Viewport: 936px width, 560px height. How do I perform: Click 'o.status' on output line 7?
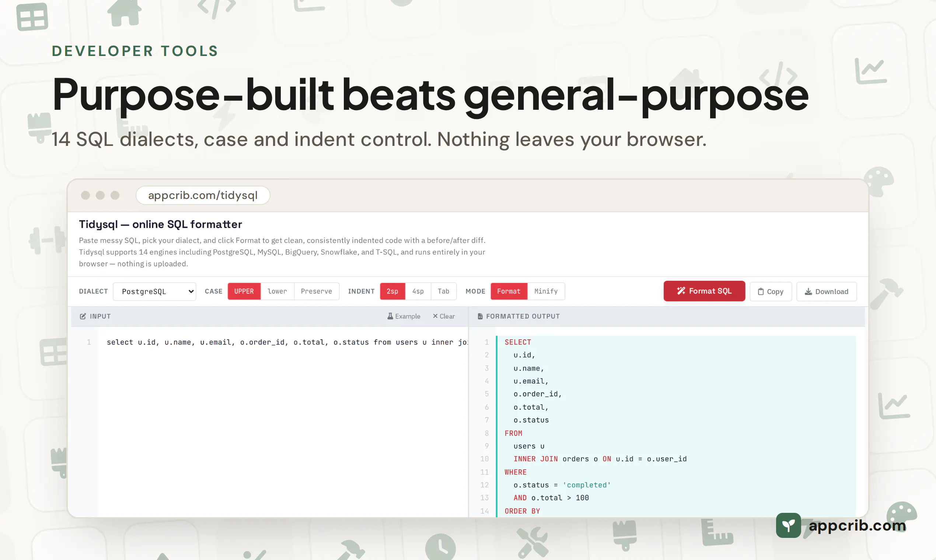pos(531,420)
